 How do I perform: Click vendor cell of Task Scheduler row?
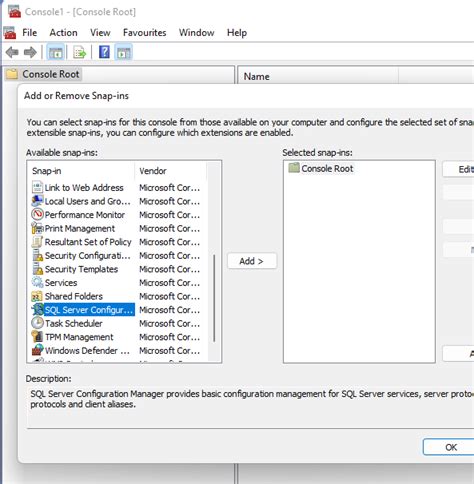(x=169, y=323)
